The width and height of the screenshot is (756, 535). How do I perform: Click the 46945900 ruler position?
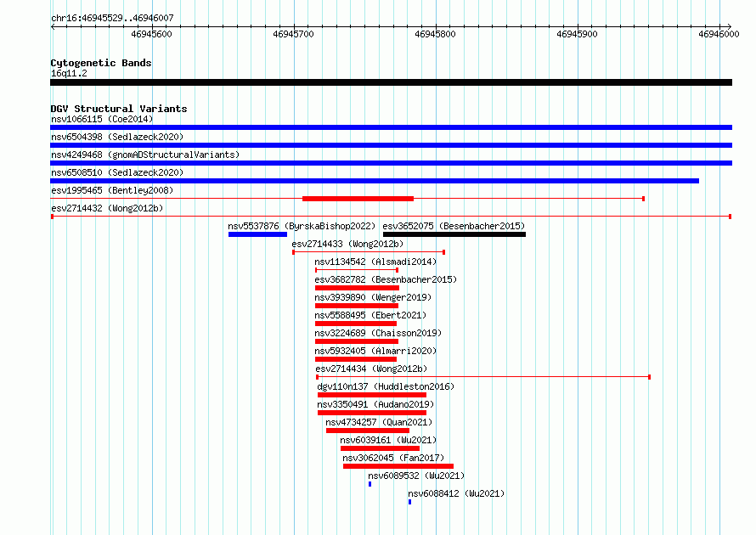577,34
